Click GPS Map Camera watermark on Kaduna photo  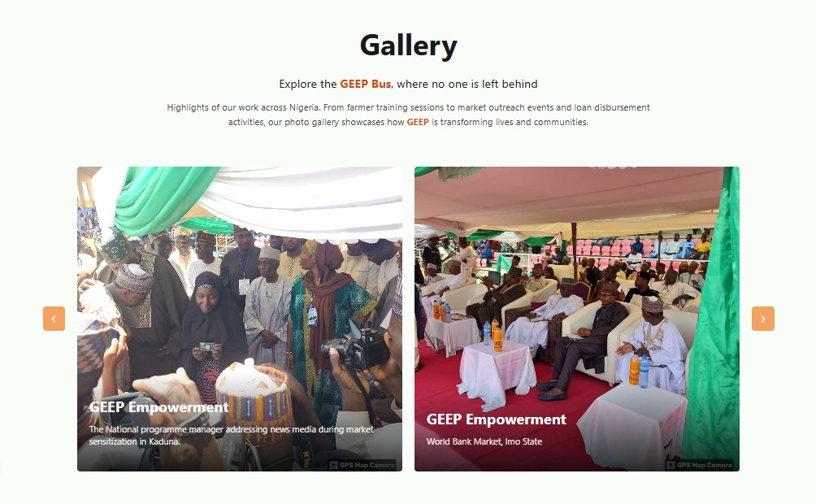click(x=362, y=465)
